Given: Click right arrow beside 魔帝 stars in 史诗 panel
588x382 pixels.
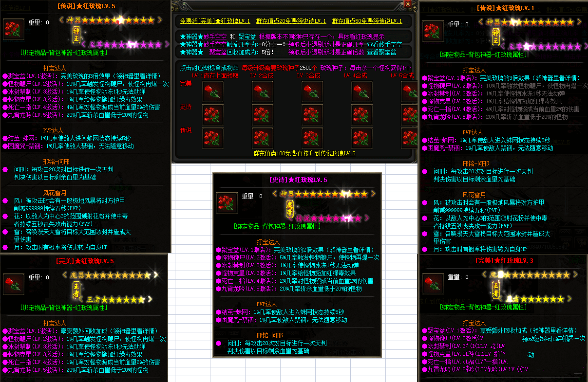Looking at the screenshot, I should click(366, 217).
